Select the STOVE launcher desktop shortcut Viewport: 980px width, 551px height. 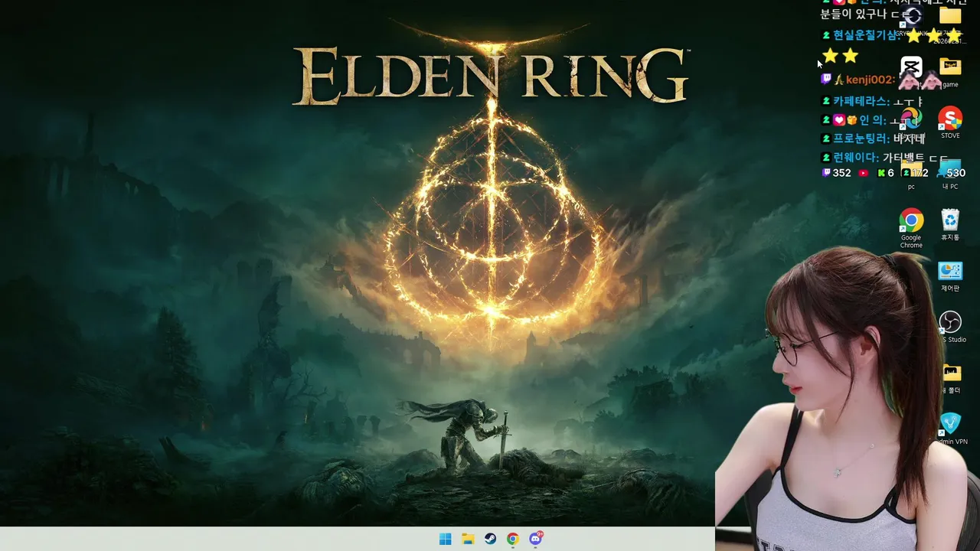click(x=950, y=122)
